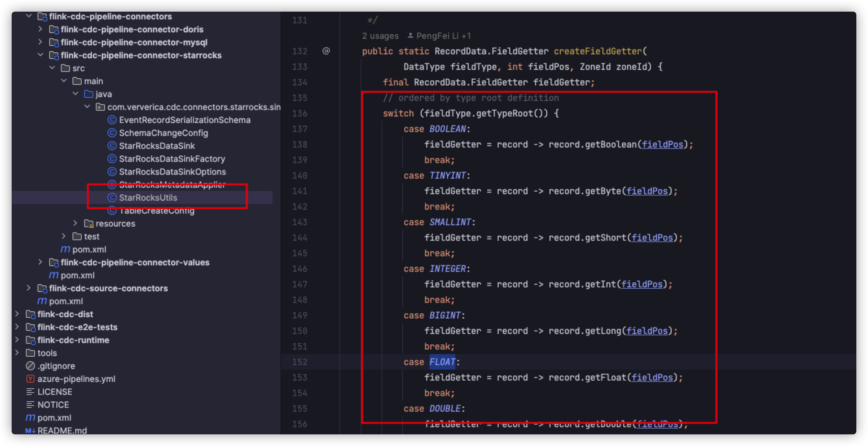Expand the tools folder chevron
Screen dimensions: 868x446
[17, 353]
